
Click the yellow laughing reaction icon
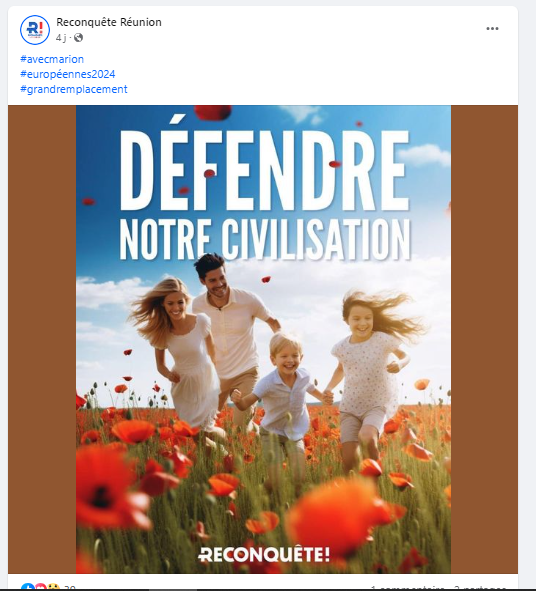tap(54, 587)
